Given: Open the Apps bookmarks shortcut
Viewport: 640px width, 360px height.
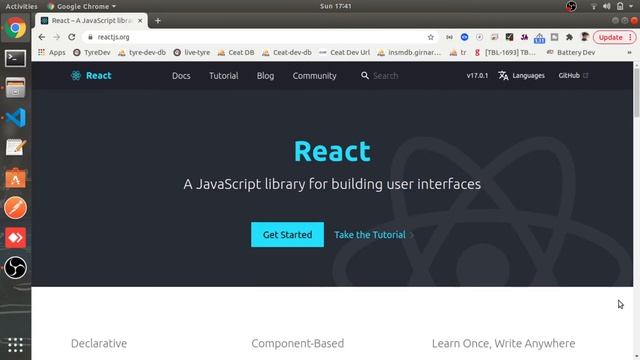Looking at the screenshot, I should 52,52.
